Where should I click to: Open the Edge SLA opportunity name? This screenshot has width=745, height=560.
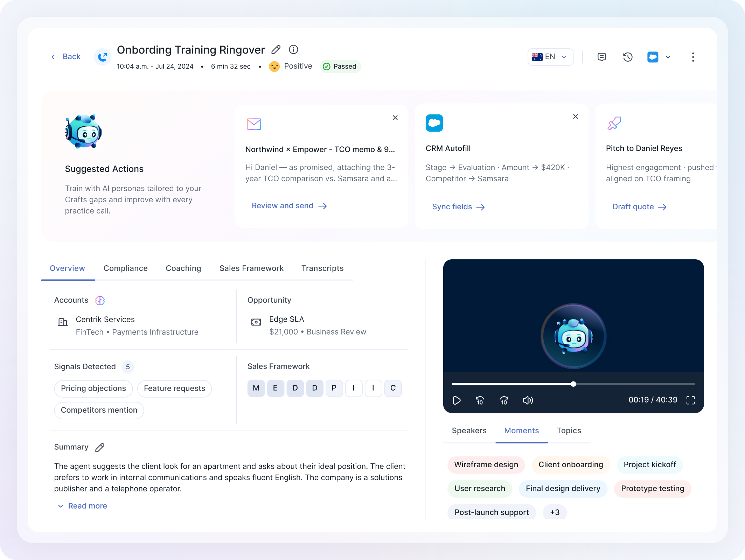(287, 319)
